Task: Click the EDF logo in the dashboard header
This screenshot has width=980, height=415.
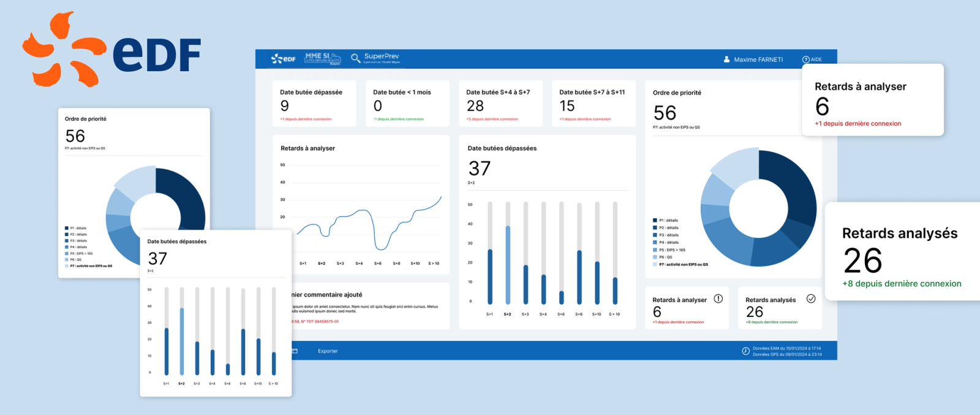Action: pyautogui.click(x=283, y=59)
